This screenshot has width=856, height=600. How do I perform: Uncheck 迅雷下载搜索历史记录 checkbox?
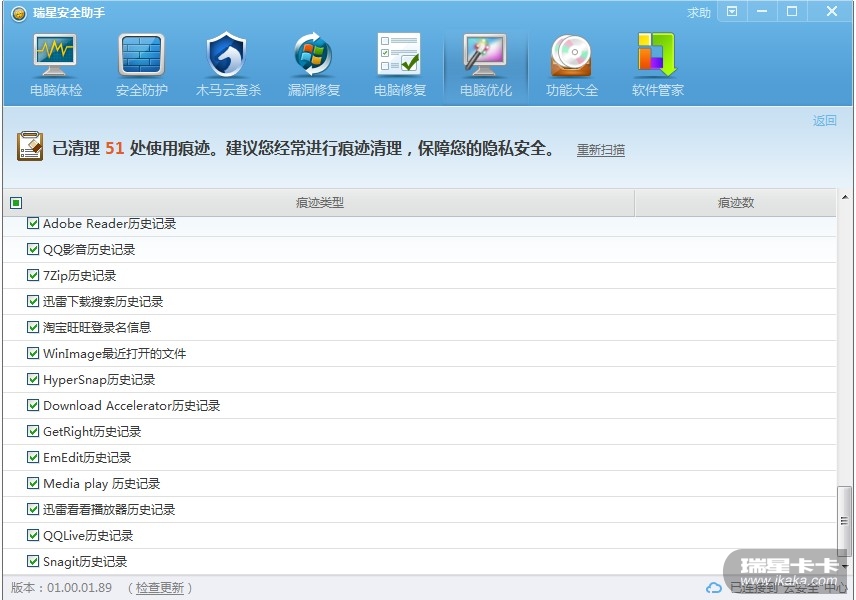[33, 301]
